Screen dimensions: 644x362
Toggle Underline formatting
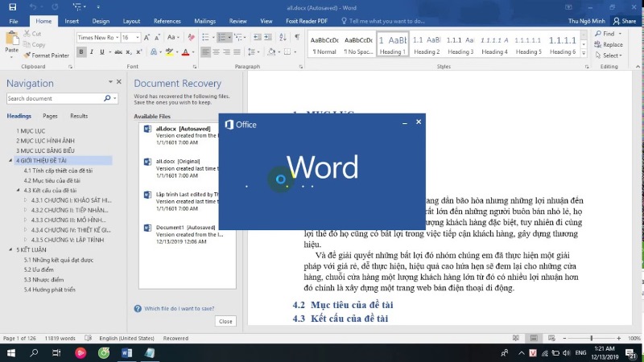click(102, 52)
